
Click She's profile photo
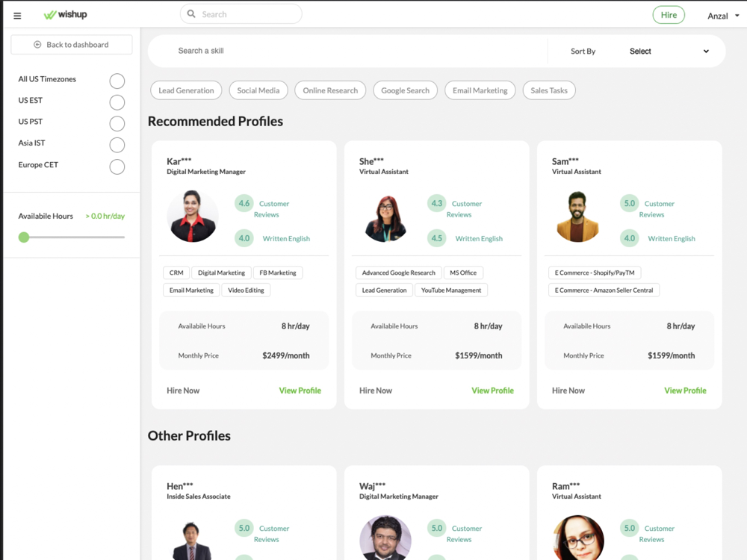[x=385, y=217]
